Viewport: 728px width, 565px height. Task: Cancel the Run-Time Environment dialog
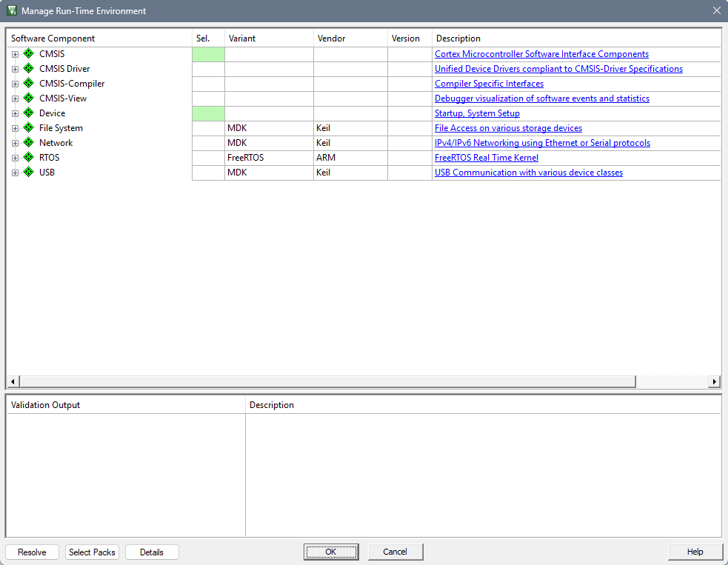tap(395, 552)
